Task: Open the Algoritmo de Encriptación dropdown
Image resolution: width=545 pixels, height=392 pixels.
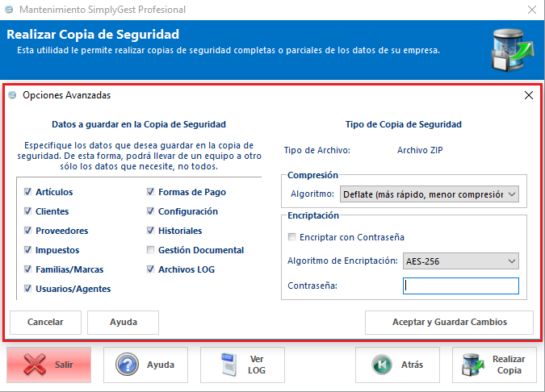Action: point(460,261)
